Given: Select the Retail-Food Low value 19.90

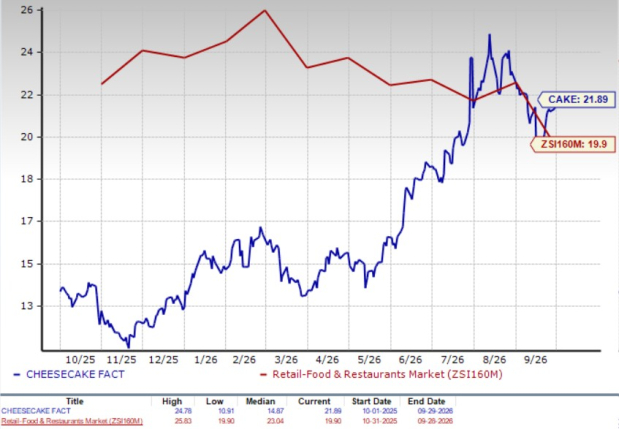Looking at the screenshot, I should pyautogui.click(x=226, y=421).
